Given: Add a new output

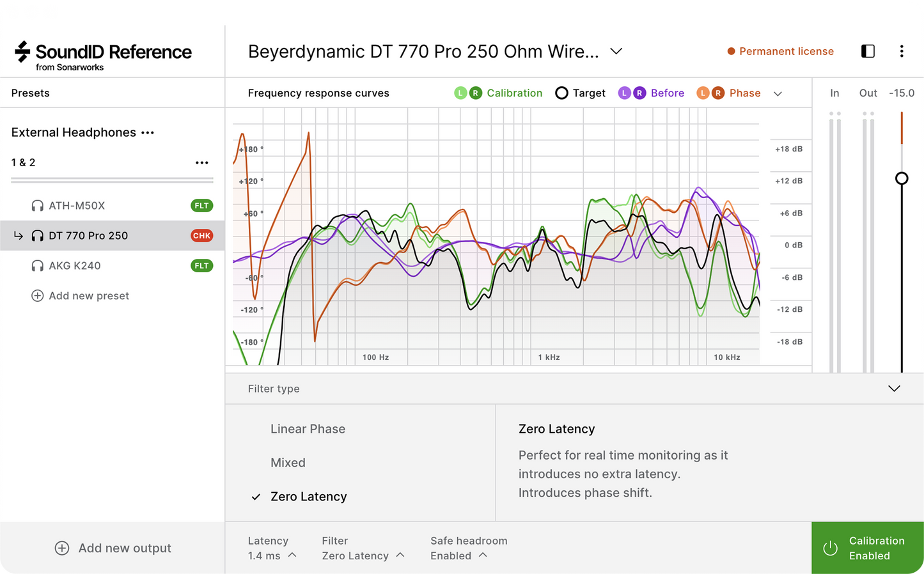Looking at the screenshot, I should point(113,548).
